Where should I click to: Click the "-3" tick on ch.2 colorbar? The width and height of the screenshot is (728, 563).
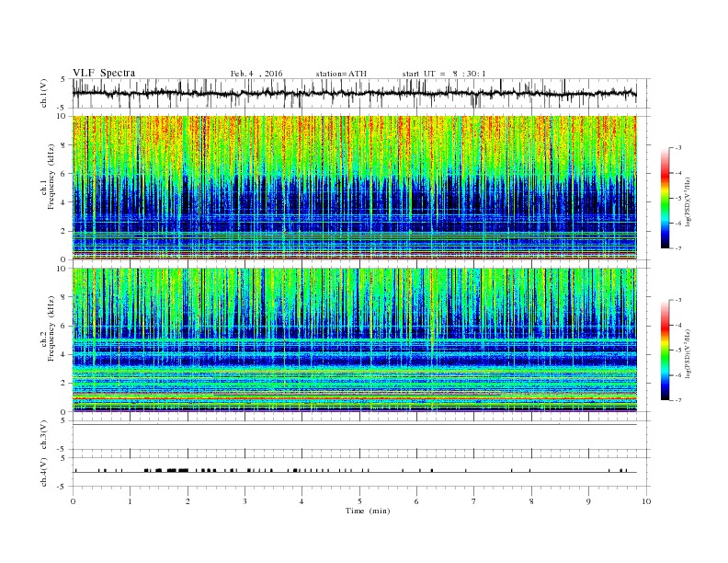click(x=678, y=300)
